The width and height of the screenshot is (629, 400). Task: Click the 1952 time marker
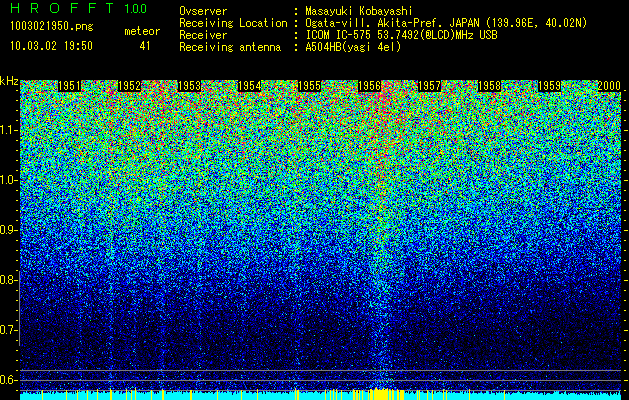[129, 86]
